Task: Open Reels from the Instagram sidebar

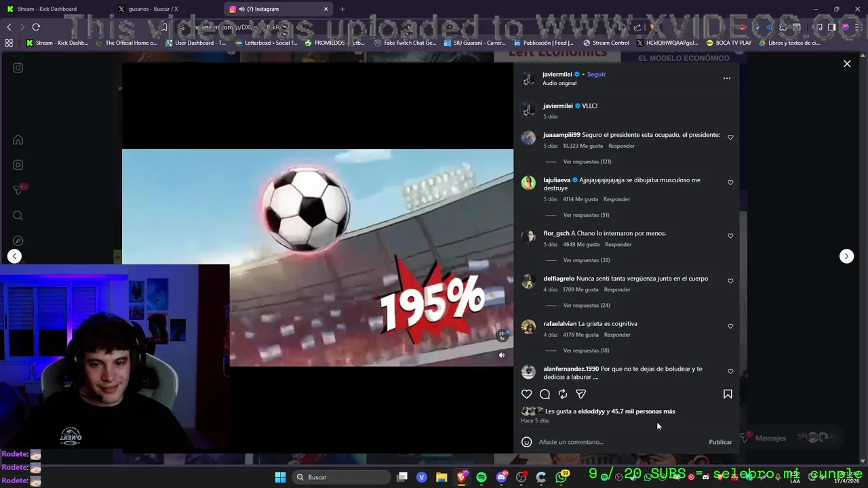Action: (x=18, y=165)
